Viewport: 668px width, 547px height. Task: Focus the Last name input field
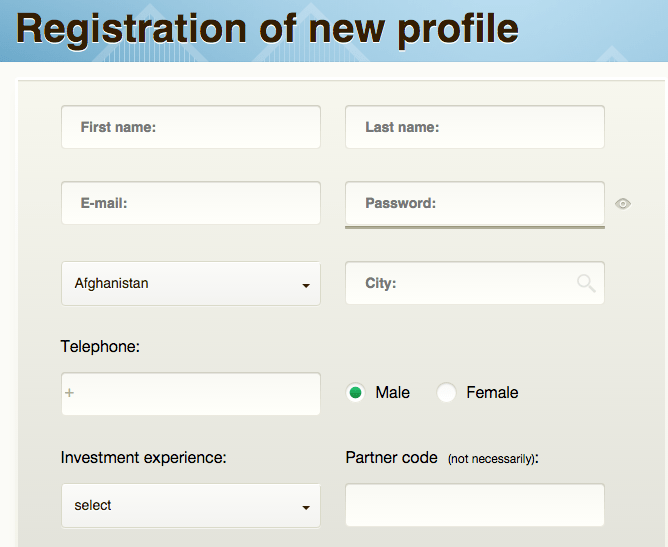coord(475,127)
